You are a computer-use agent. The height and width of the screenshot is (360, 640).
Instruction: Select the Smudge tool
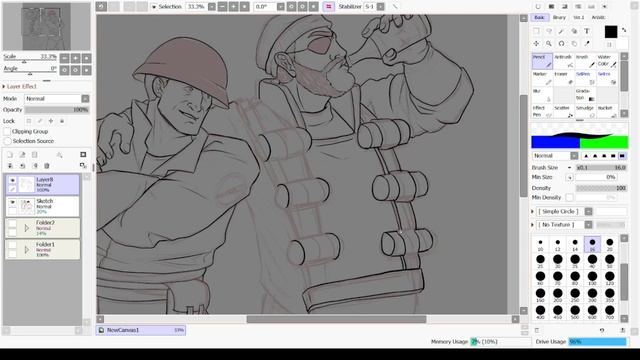pyautogui.click(x=585, y=112)
